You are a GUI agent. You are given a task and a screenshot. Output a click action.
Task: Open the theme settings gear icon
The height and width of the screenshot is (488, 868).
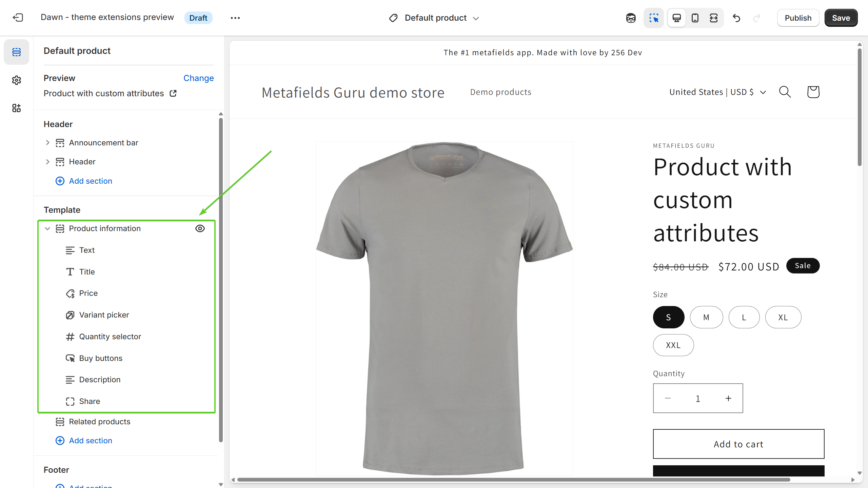(16, 80)
